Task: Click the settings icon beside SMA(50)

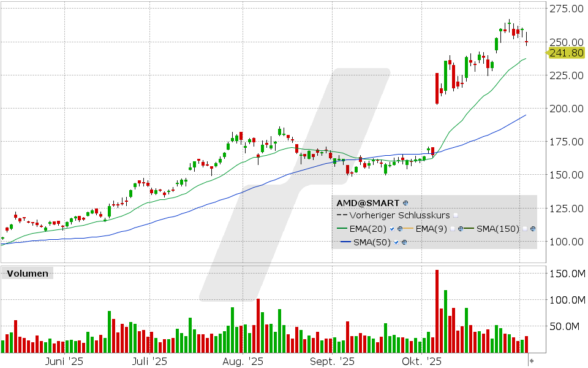Action: click(x=404, y=242)
